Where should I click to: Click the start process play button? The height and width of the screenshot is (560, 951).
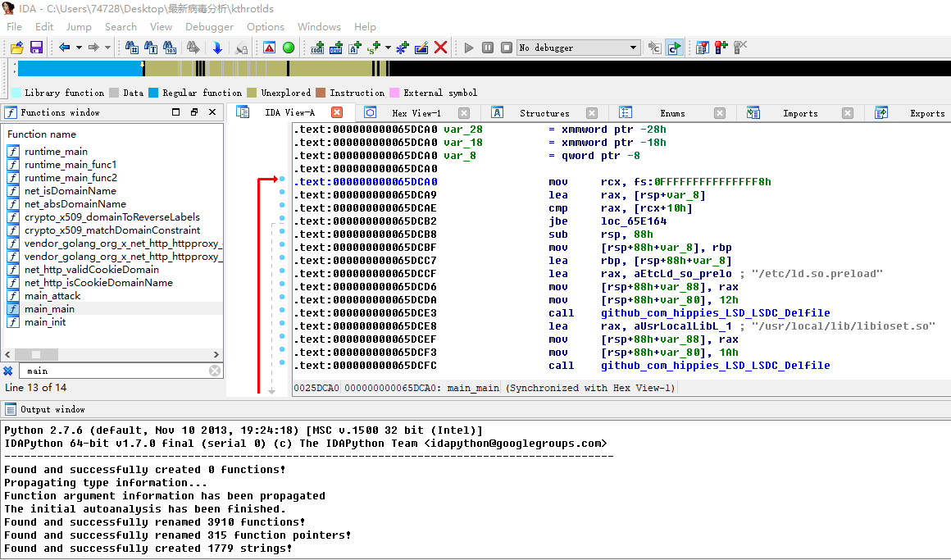click(469, 48)
